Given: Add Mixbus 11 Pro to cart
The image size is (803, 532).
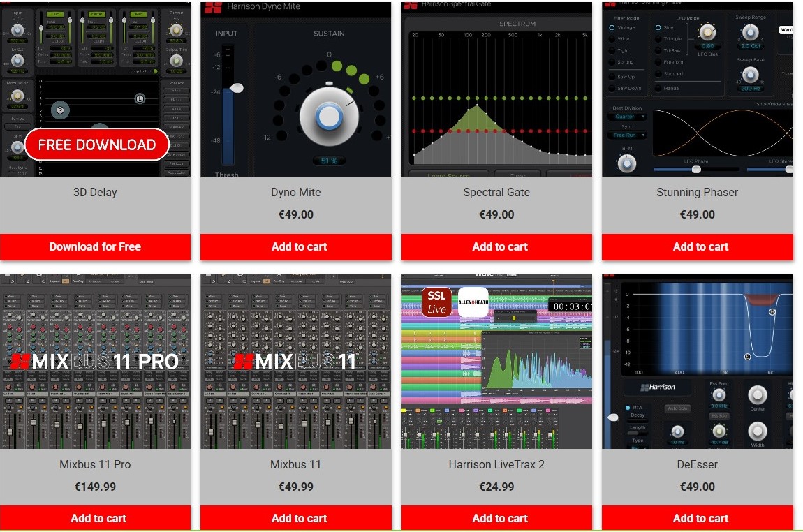Looking at the screenshot, I should (95, 518).
